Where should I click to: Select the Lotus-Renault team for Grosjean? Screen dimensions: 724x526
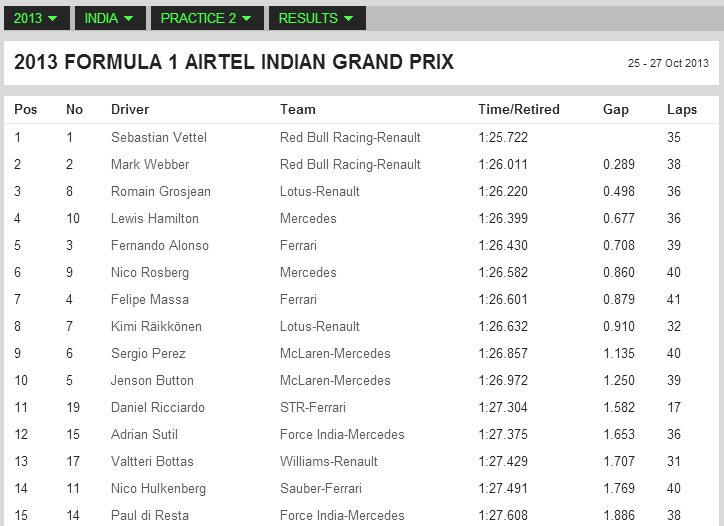click(x=320, y=191)
